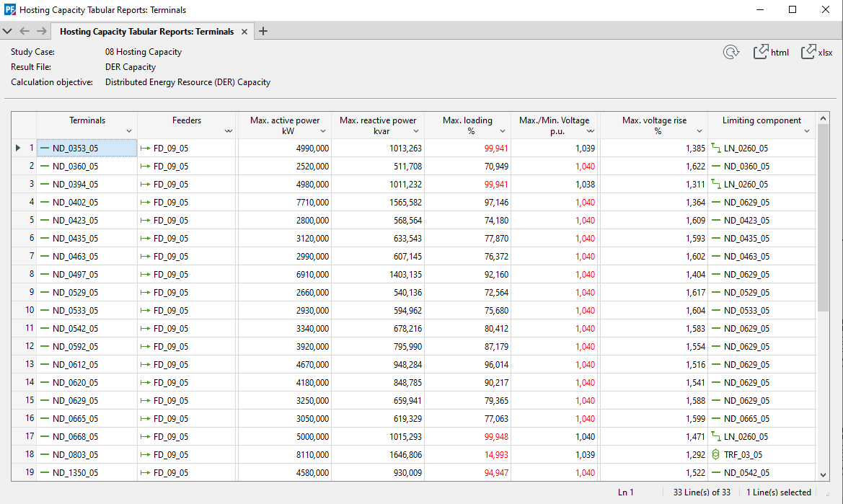Open the Max. loading column filter dropdown
This screenshot has height=504, width=843.
click(503, 131)
